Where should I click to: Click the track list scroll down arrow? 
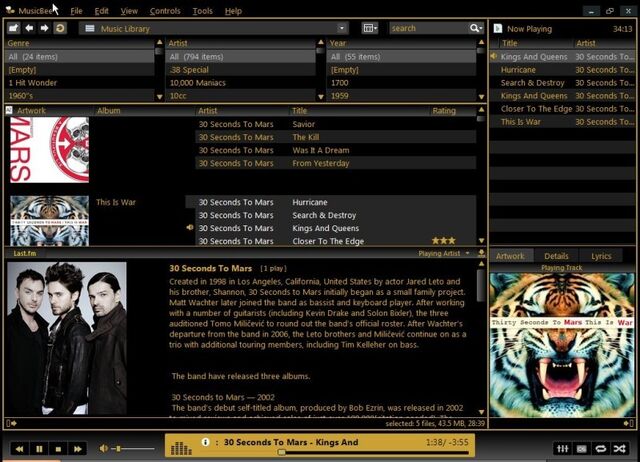[x=481, y=241]
